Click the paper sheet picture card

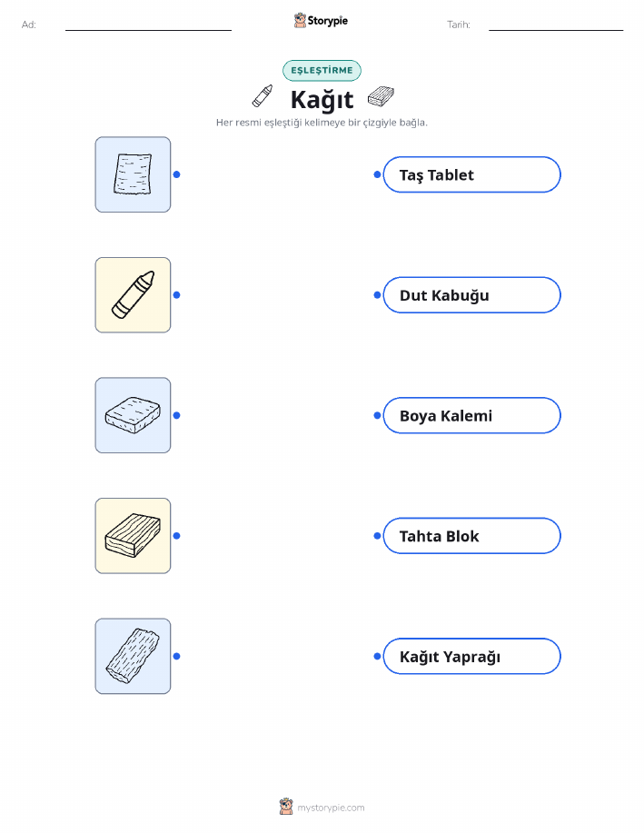coord(133,174)
